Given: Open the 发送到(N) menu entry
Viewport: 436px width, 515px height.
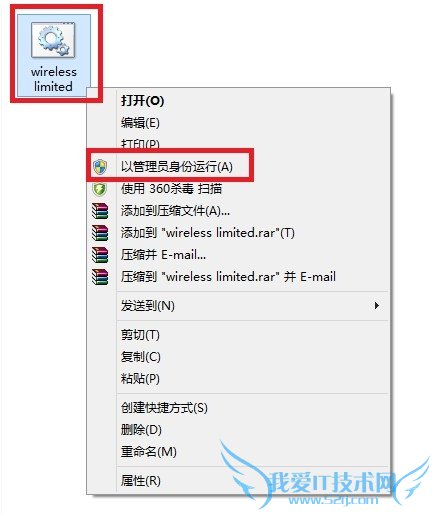Looking at the screenshot, I should point(148,305).
